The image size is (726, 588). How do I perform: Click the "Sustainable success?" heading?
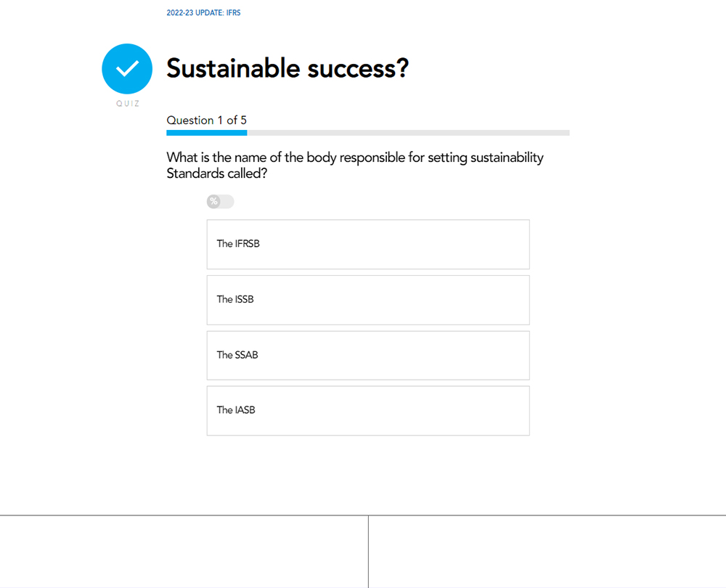coord(287,69)
